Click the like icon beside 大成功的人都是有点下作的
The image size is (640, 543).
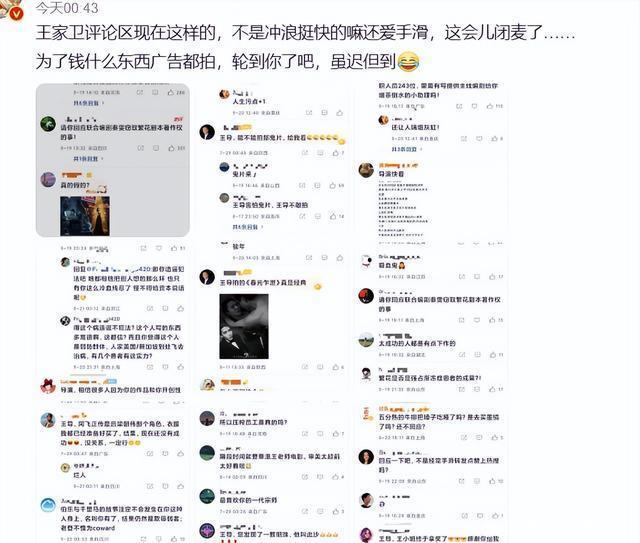(492, 355)
